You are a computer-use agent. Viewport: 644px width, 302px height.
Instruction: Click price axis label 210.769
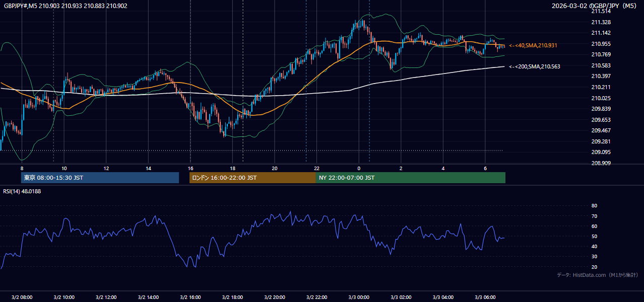601,54
